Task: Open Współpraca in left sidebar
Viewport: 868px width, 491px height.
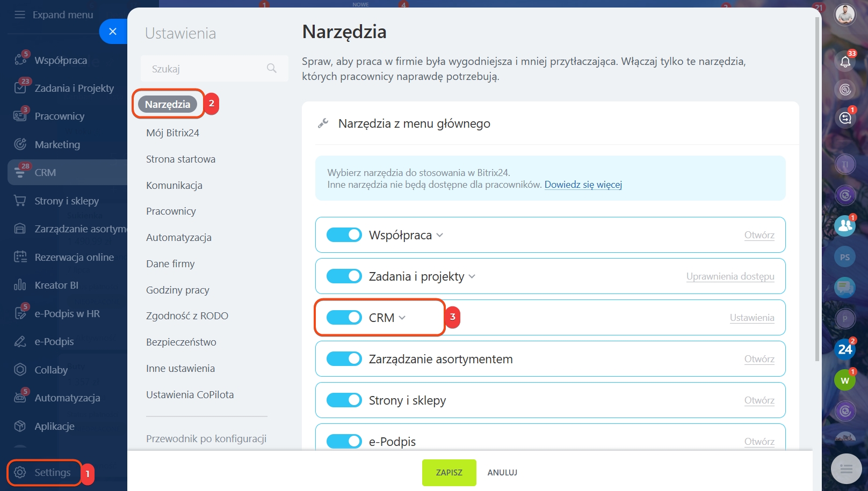Action: coord(60,60)
